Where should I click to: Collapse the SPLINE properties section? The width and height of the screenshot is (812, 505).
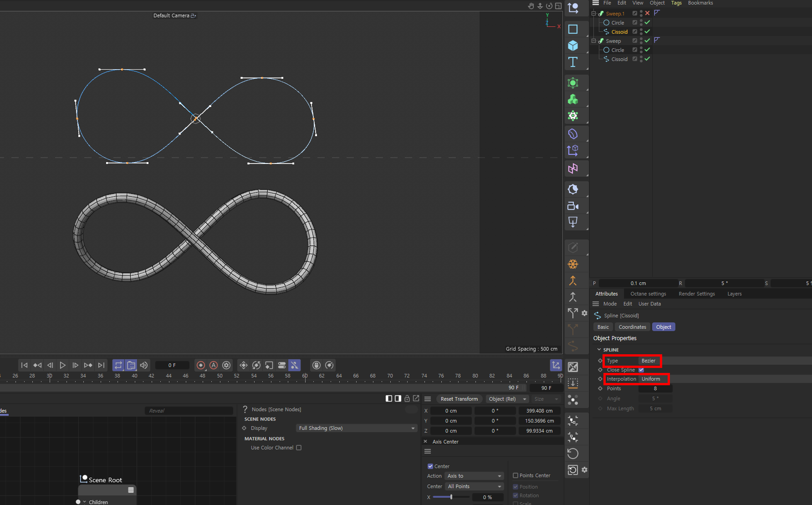click(599, 350)
